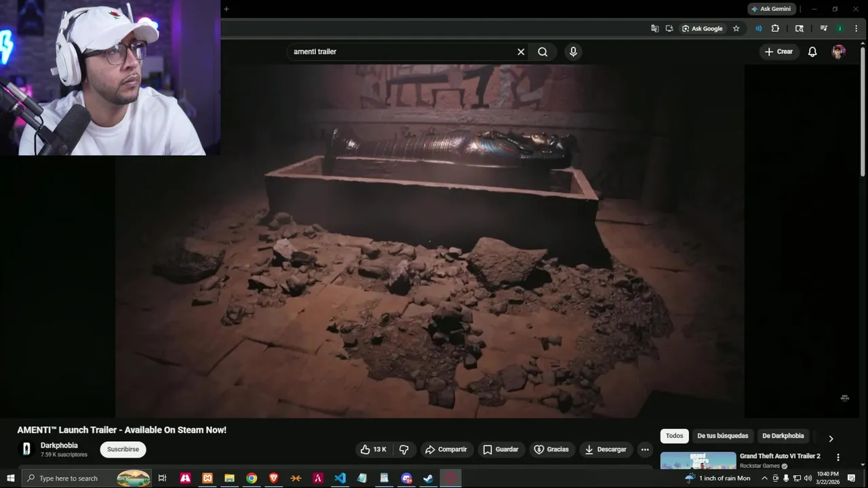Click the install app icon in address bar

(669, 28)
